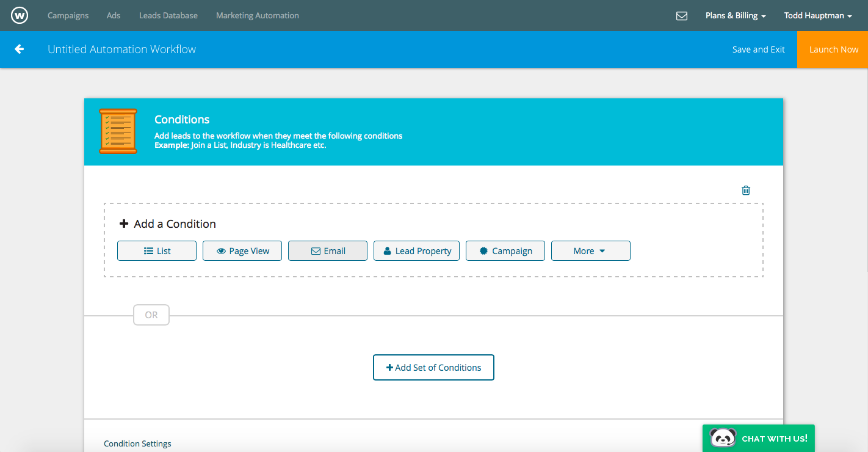
Task: Open the mail envelope icon in header
Action: coord(682,16)
